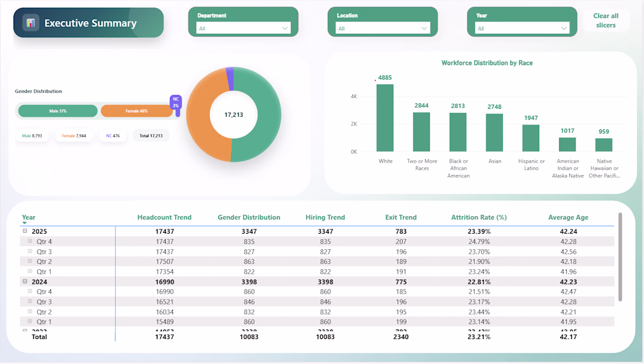The image size is (644, 364).
Task: Select the Hispanic or Latino bar
Action: (530, 138)
